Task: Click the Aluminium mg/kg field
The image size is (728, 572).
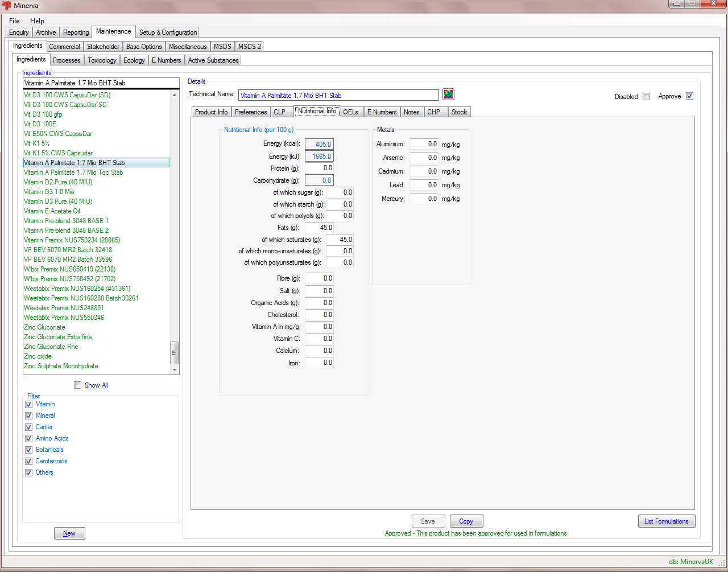Action: (x=424, y=144)
